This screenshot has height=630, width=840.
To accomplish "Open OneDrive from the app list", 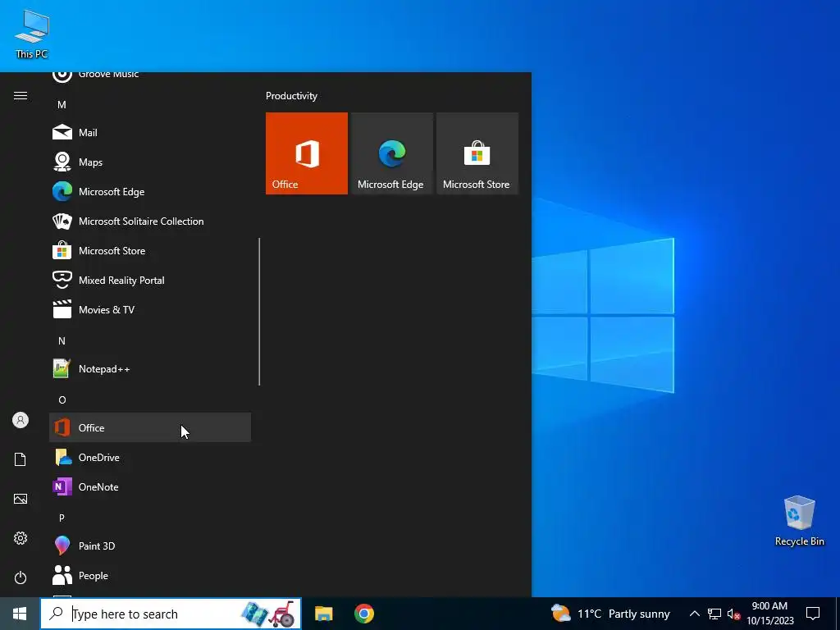I will tap(150, 457).
